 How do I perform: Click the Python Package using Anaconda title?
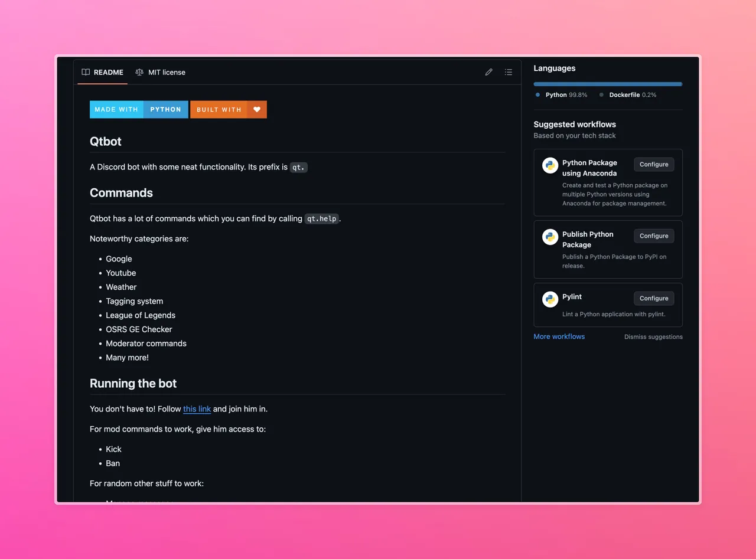coord(589,168)
